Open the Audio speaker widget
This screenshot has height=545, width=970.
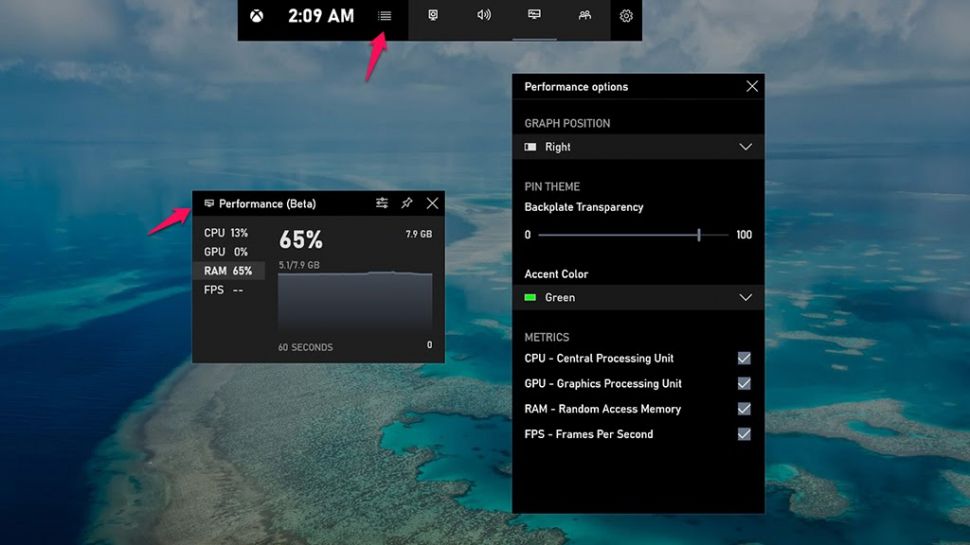click(x=484, y=16)
